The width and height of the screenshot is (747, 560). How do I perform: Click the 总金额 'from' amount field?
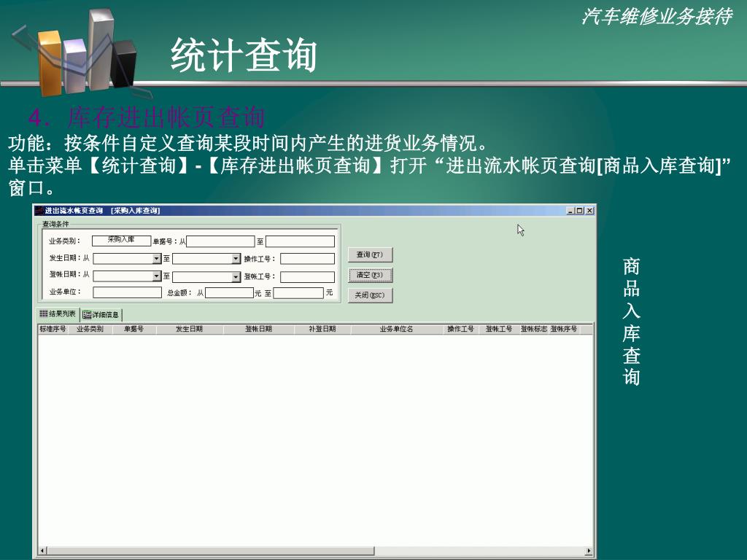pyautogui.click(x=229, y=292)
